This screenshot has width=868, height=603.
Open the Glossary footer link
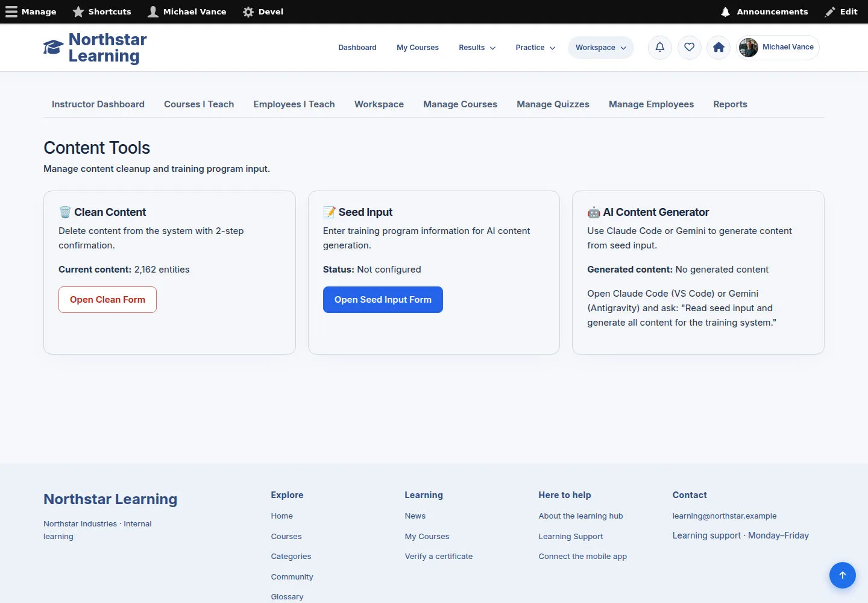[288, 597]
